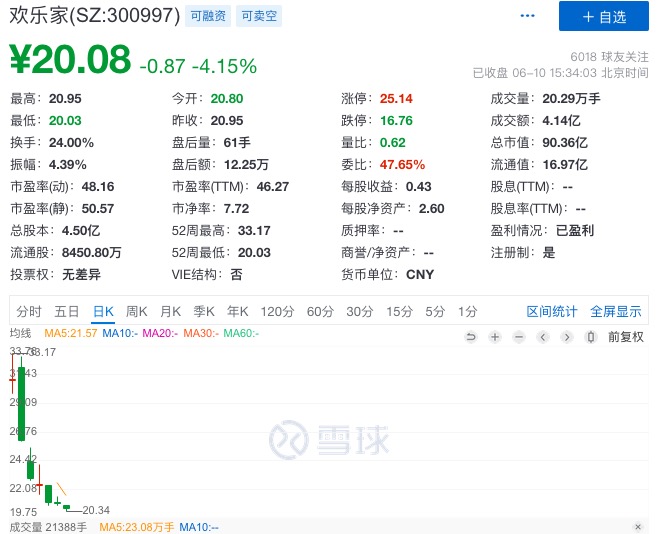Click the 货币单位 value CNY
The height and width of the screenshot is (534, 662).
coord(420,274)
